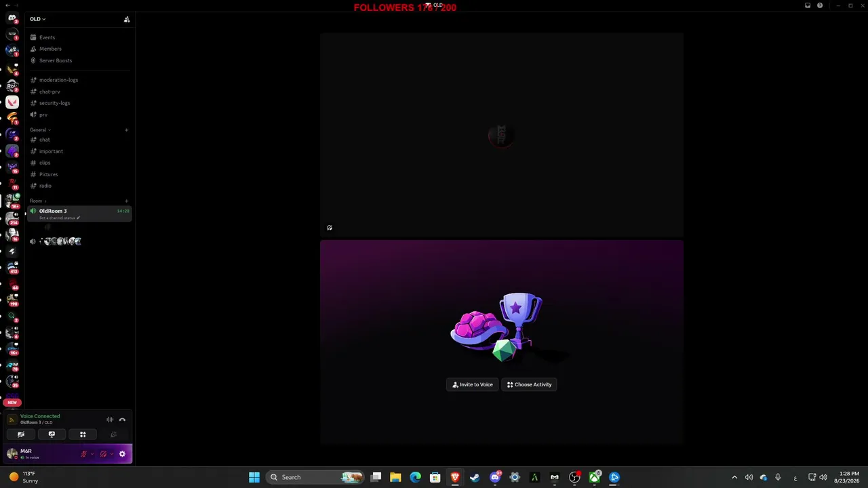The width and height of the screenshot is (868, 488).
Task: Open the soundboard icon in voice panel
Action: 113,434
